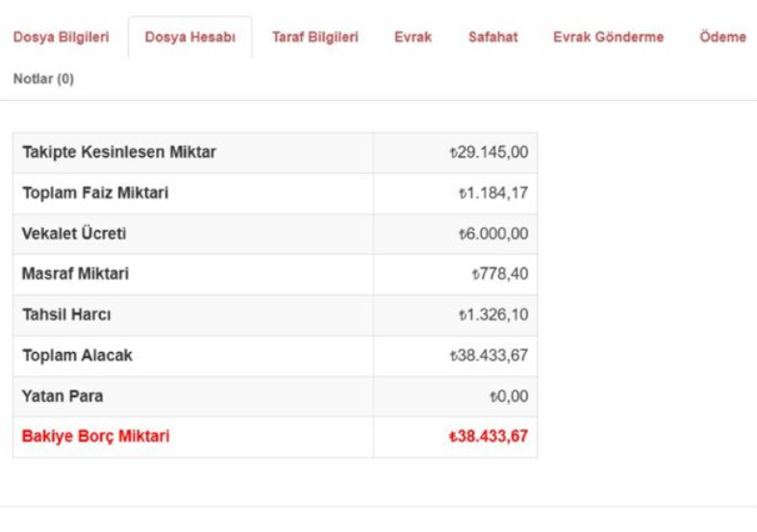The image size is (757, 532).
Task: Select the ₺1.184,17 interest amount
Action: tap(492, 193)
